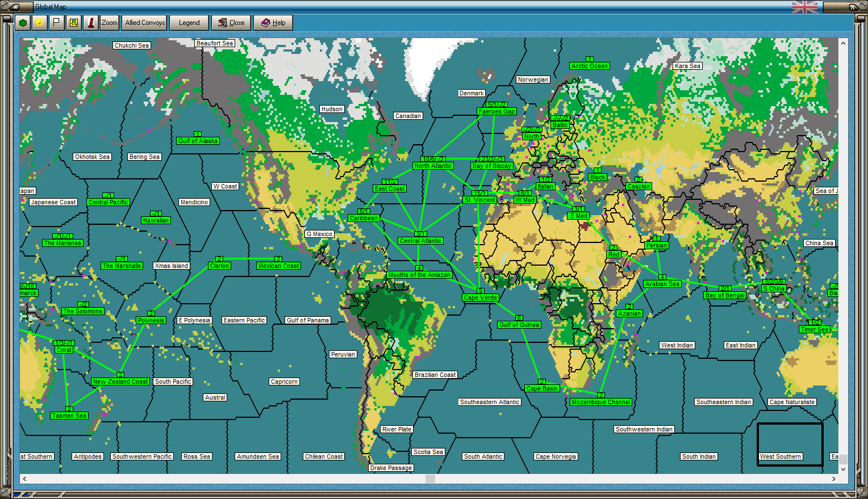
Task: Click the horizontal scrollbar right arrow
Action: pyautogui.click(x=833, y=479)
